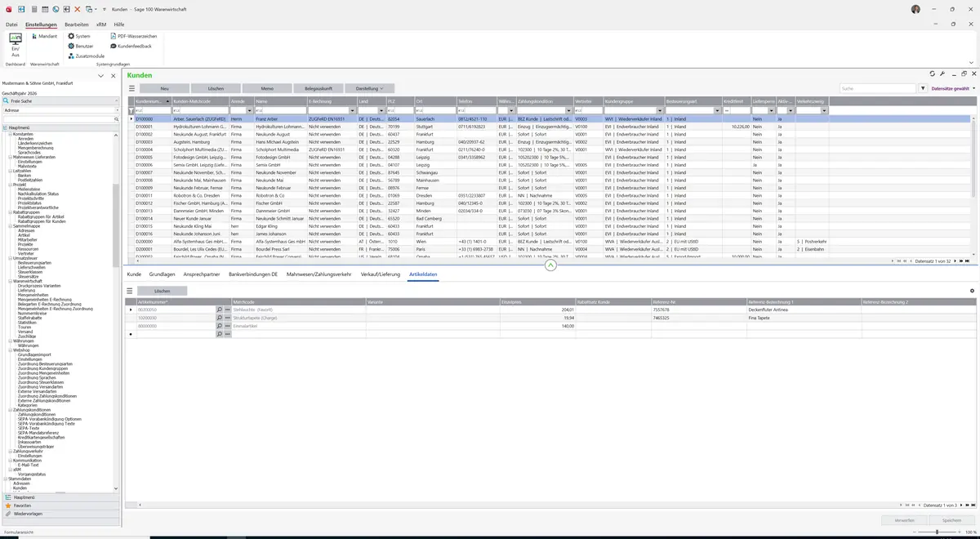Click the ellipsis button for article 10200050
Viewport: 980px width, 539px height.
[x=228, y=318]
